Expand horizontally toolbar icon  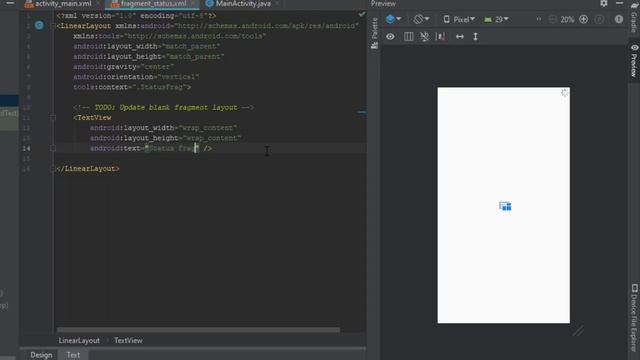pyautogui.click(x=460, y=37)
